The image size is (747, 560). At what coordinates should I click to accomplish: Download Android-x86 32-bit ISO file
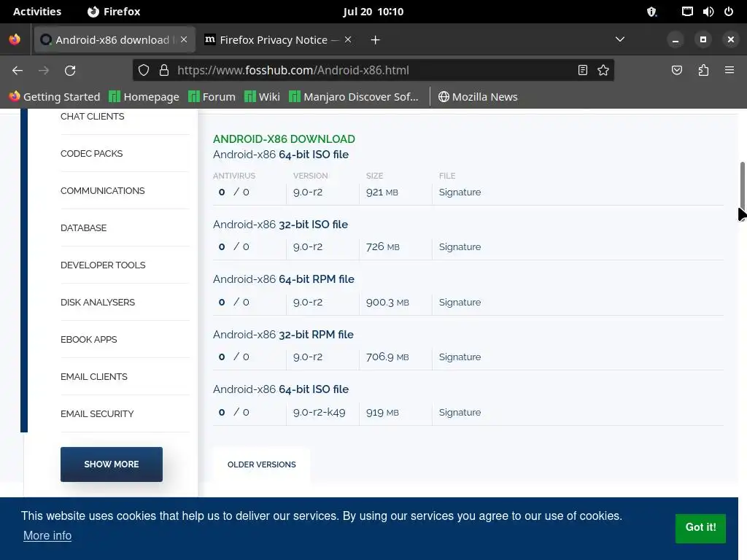pos(280,225)
